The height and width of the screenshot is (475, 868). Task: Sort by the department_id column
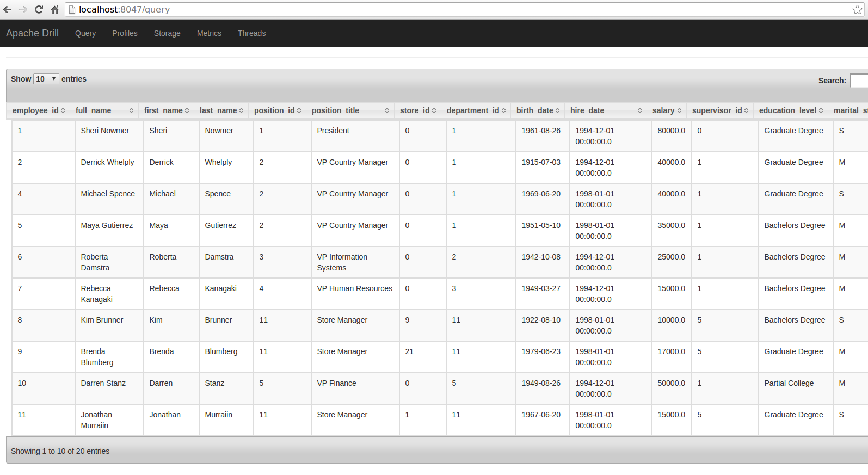coord(476,110)
